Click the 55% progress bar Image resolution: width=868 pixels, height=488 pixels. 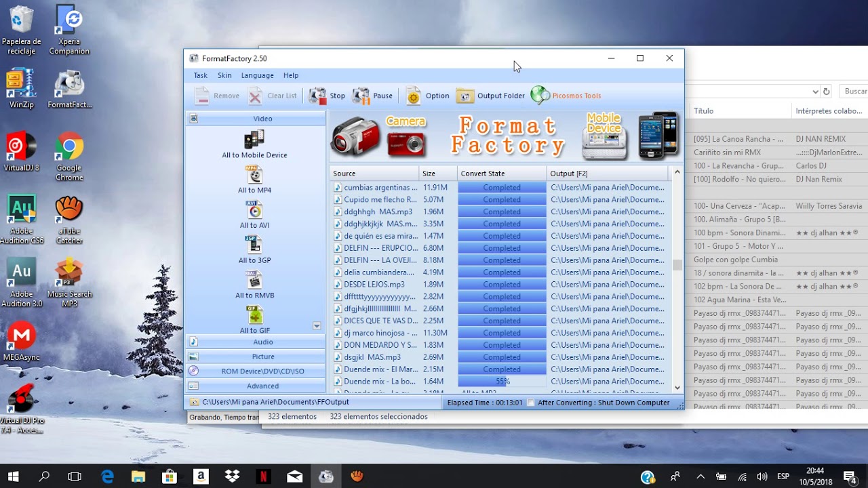pyautogui.click(x=502, y=382)
